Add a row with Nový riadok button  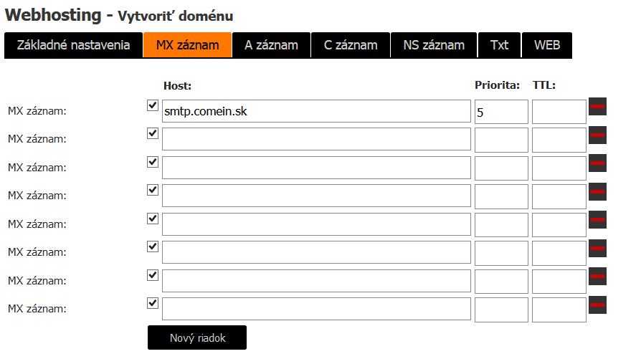[197, 337]
